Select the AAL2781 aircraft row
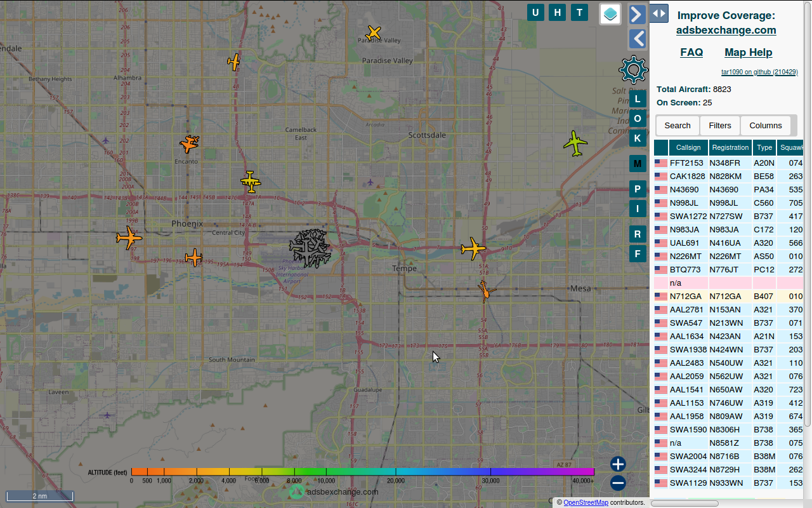Screen dimensions: 812x508 [728, 310]
